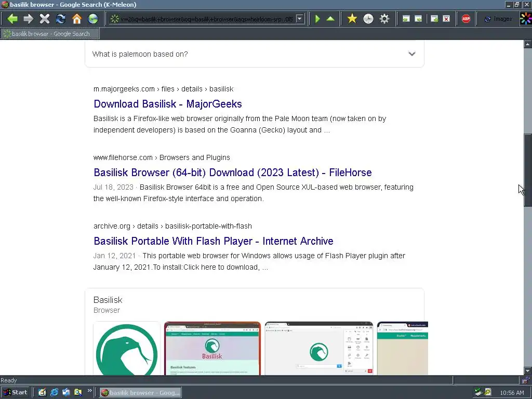Switch to next tab icon
532x399 pixels.
pos(418,19)
